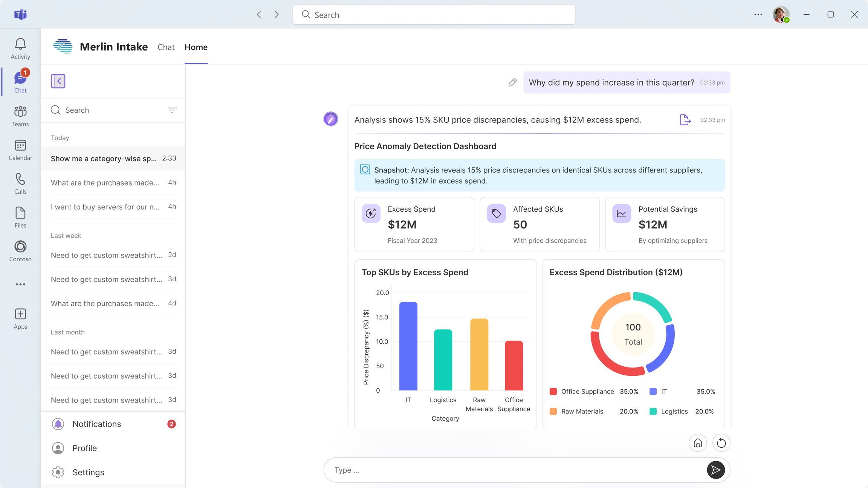Open the Calendar icon
Image resolution: width=868 pixels, height=488 pixels.
[x=20, y=150]
